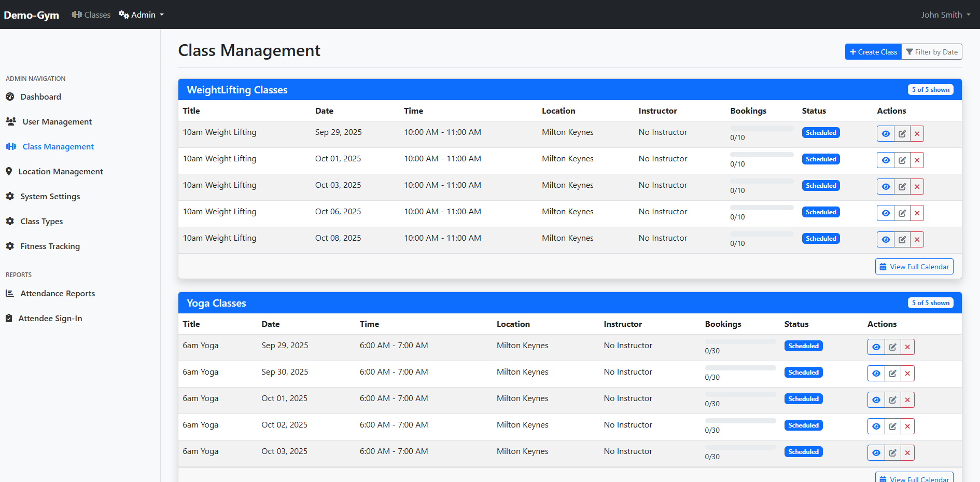Edit the Sep 29 Weight Lifting class
This screenshot has height=482, width=980.
coord(902,134)
